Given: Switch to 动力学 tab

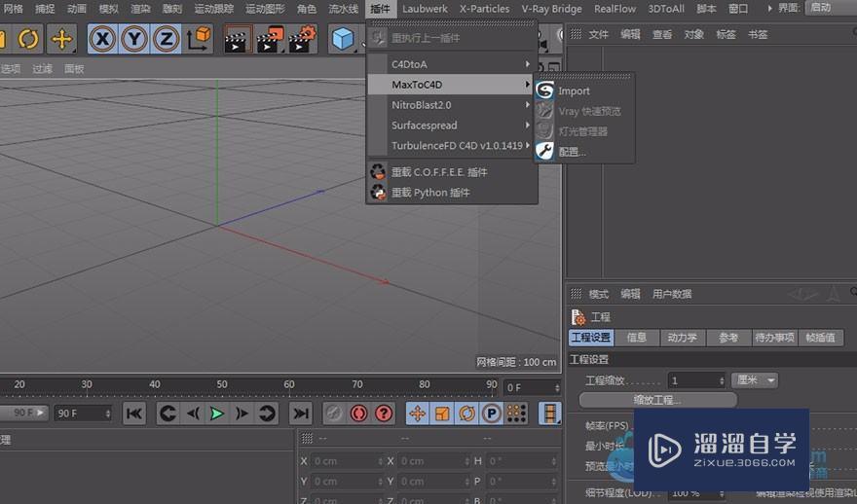Looking at the screenshot, I should pos(682,338).
